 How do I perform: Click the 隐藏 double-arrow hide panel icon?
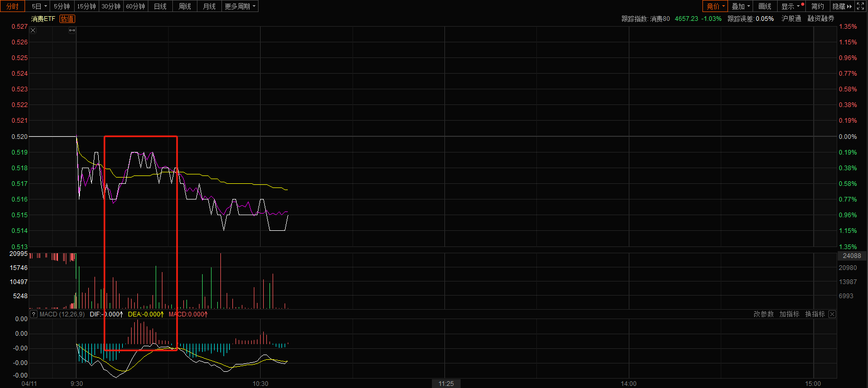pos(842,6)
